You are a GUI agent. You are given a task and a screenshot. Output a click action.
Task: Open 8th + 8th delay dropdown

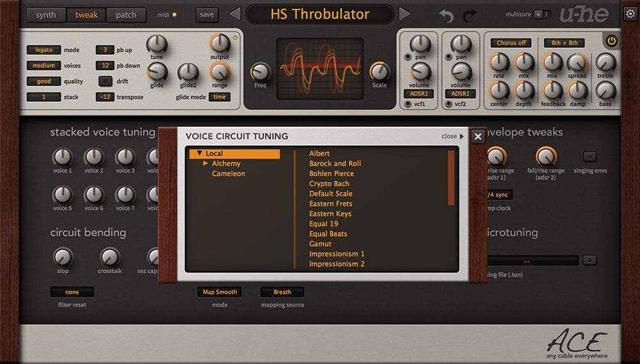click(564, 43)
